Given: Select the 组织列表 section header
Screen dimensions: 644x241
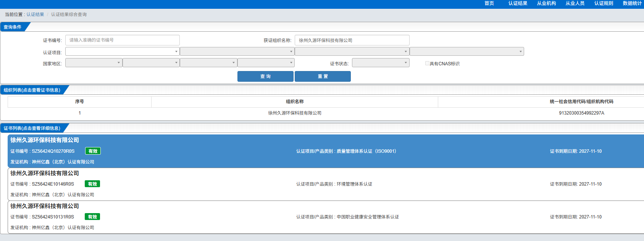Looking at the screenshot, I should coord(32,90).
